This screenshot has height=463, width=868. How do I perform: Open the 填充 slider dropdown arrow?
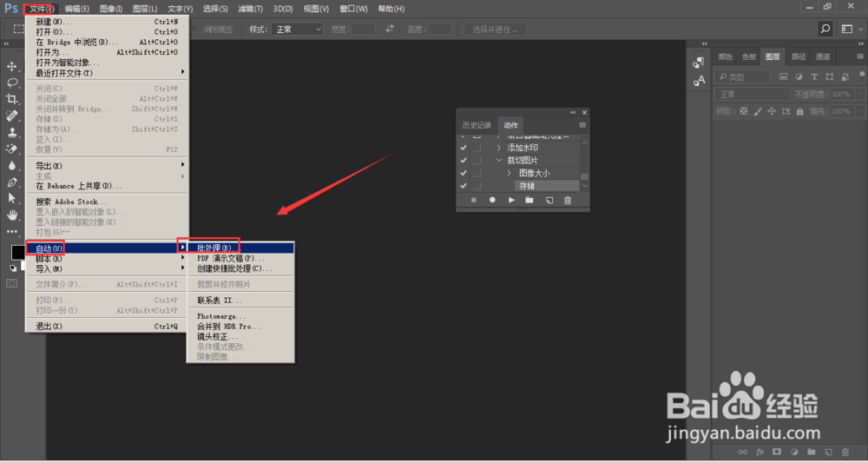pos(859,111)
